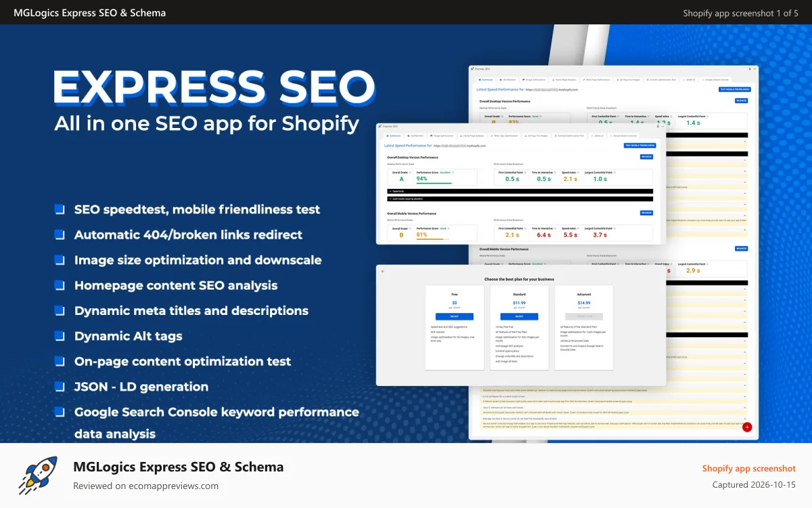
Task: Click the orange Shopify app screenshot link
Action: click(749, 469)
